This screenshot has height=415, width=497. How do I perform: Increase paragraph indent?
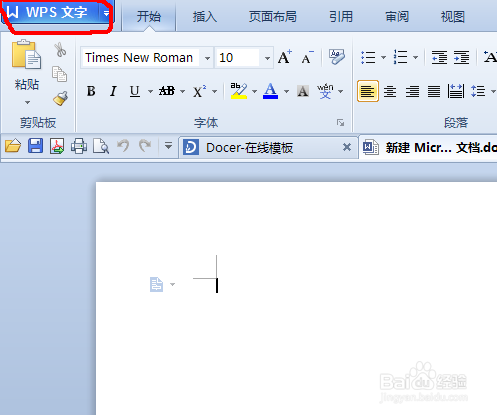coord(462,57)
